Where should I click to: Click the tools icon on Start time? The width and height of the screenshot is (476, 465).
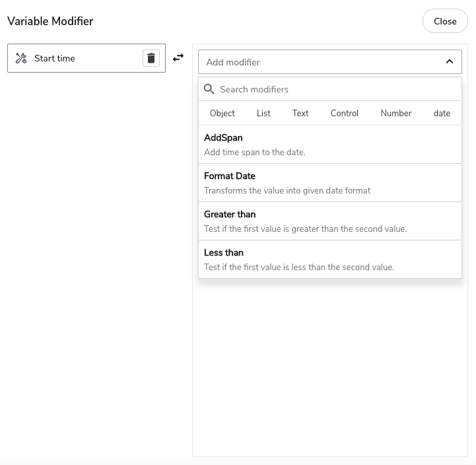[21, 58]
